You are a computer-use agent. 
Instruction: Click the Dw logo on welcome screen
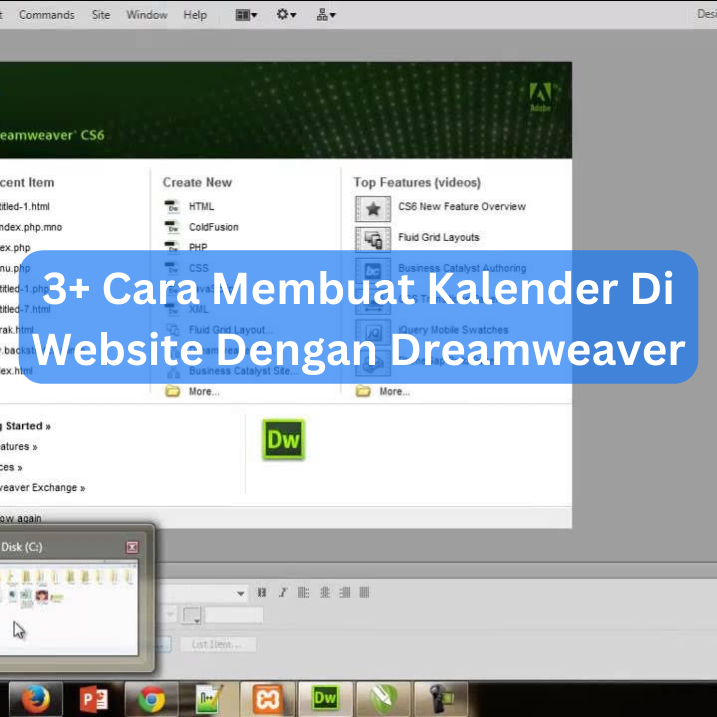[x=284, y=439]
